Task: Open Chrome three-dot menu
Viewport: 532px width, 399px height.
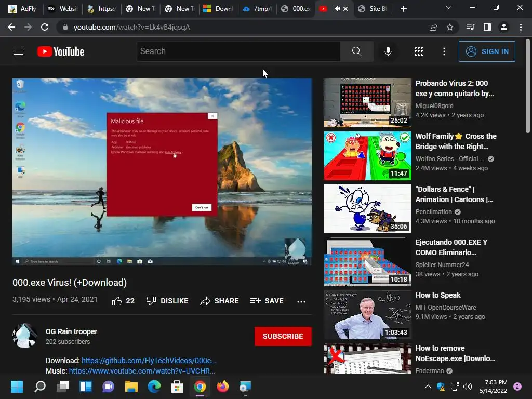Action: point(521,27)
